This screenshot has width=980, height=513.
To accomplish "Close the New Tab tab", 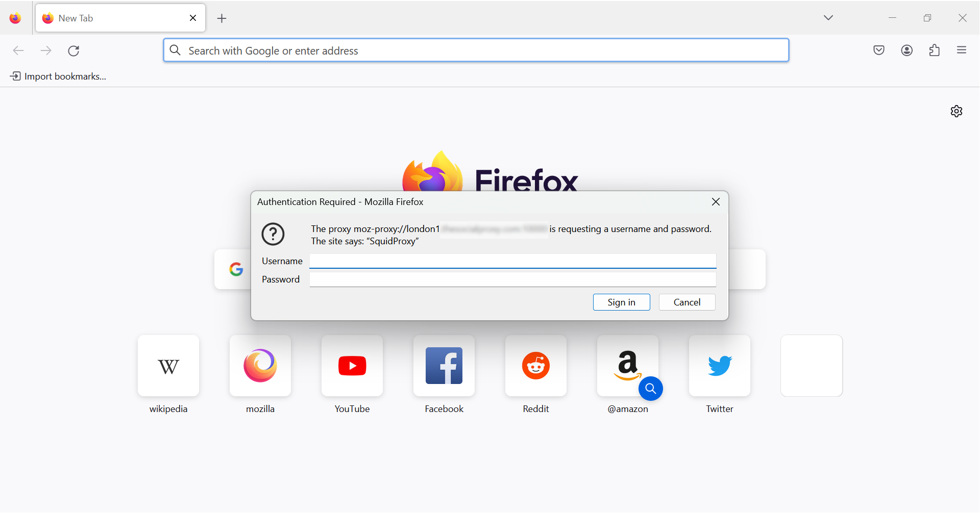I will pos(193,18).
